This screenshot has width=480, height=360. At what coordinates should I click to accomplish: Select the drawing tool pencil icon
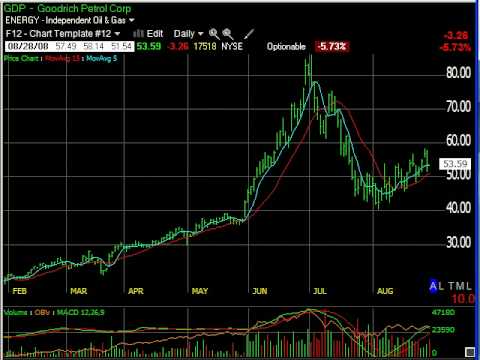click(x=249, y=34)
